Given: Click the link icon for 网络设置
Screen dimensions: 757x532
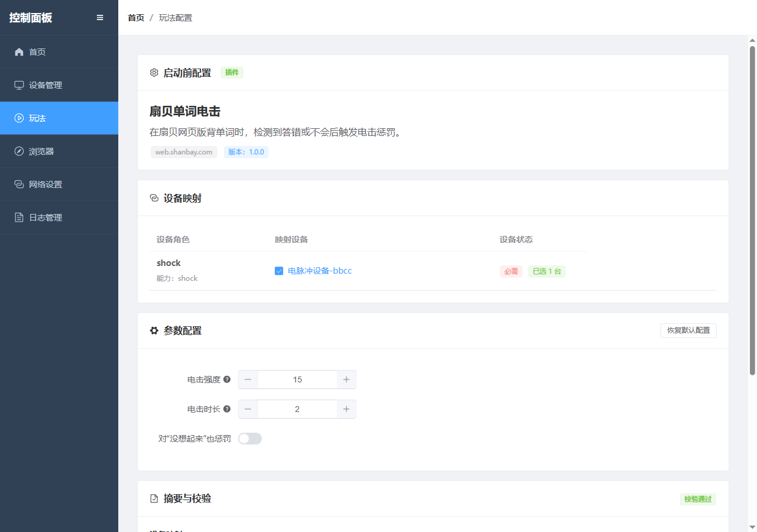Looking at the screenshot, I should (x=19, y=184).
